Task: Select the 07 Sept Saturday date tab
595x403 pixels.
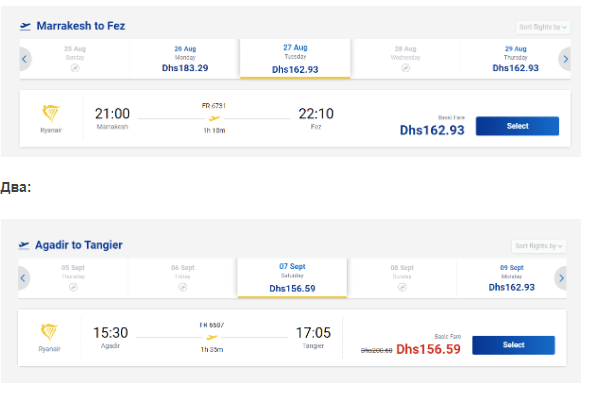Action: pos(292,278)
